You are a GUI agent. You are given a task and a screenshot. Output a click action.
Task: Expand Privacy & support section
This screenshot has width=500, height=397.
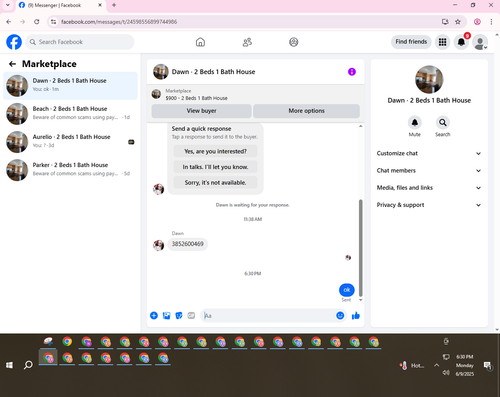click(429, 205)
